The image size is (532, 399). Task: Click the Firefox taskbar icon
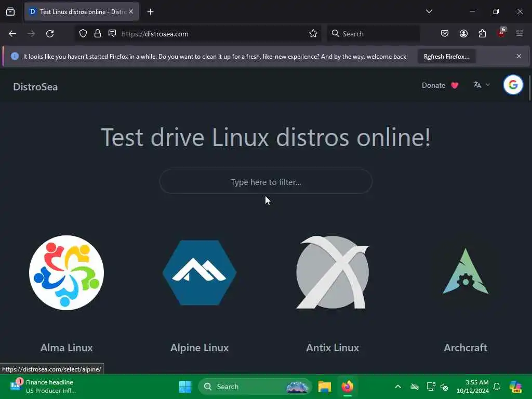tap(348, 387)
